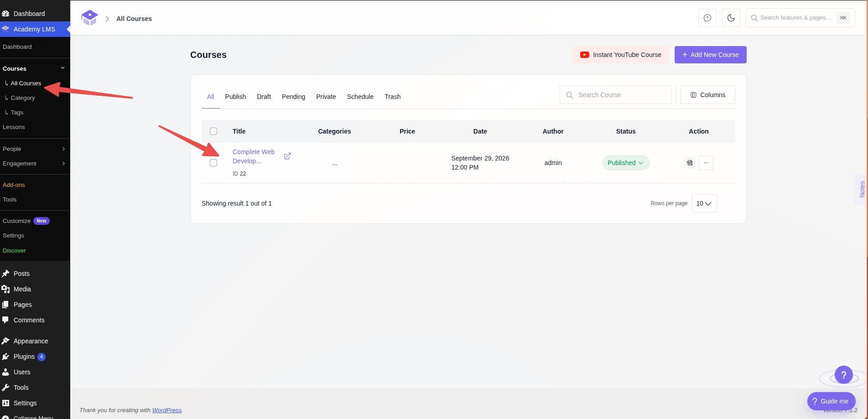Open course in new tab icon

[x=287, y=156]
